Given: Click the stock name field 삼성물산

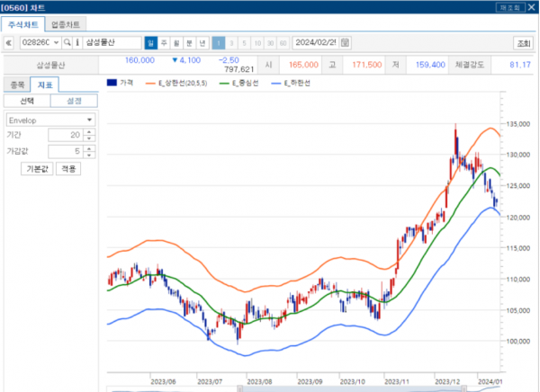Looking at the screenshot, I should click(112, 42).
